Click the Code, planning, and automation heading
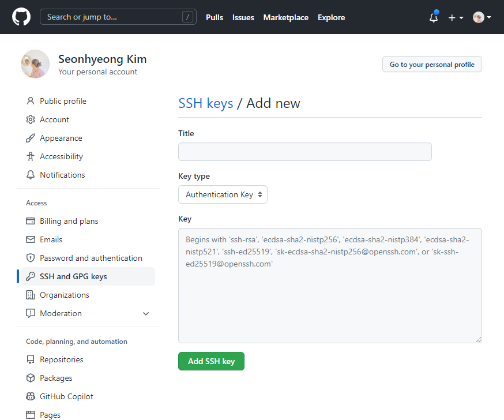504x420 pixels. 77,342
